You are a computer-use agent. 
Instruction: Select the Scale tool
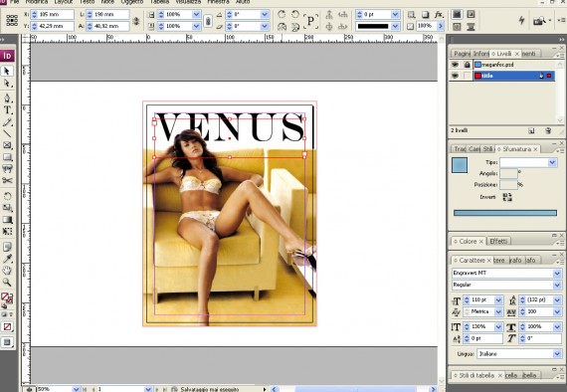click(7, 208)
